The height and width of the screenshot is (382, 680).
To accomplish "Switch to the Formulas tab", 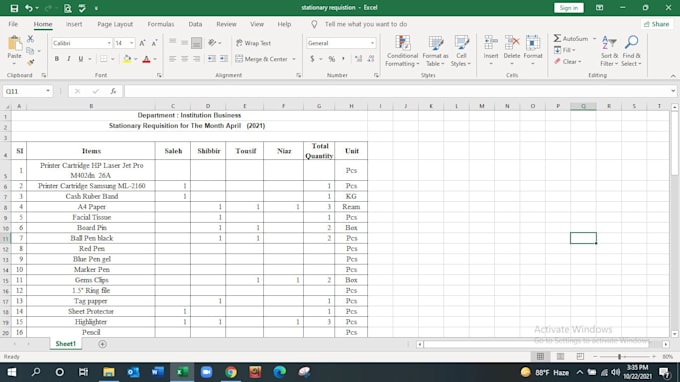I will pos(160,24).
